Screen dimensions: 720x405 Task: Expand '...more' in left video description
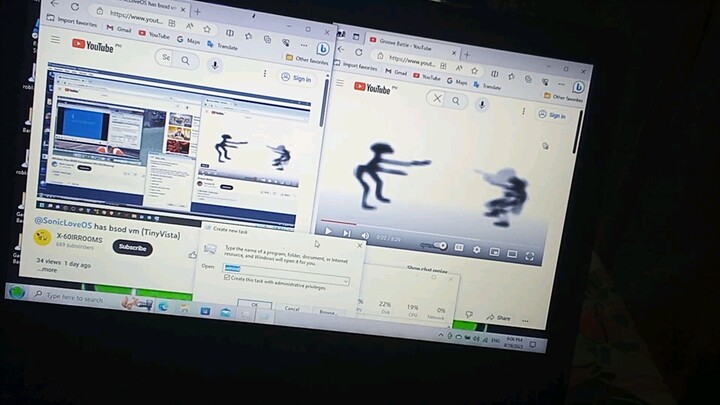coord(48,270)
